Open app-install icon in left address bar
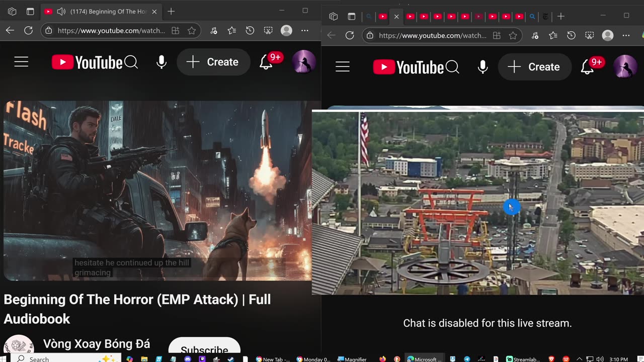Screen dimensions: 644x362 pos(175,31)
